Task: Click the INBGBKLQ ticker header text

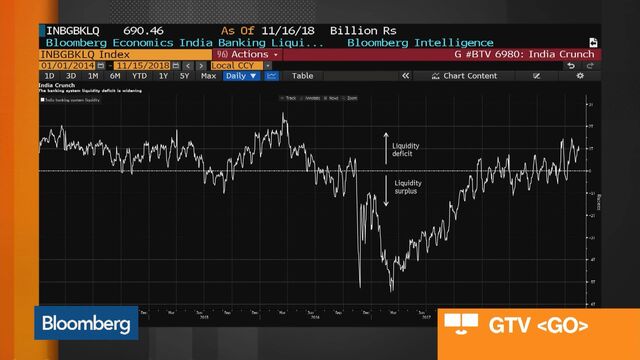Action: click(x=73, y=31)
